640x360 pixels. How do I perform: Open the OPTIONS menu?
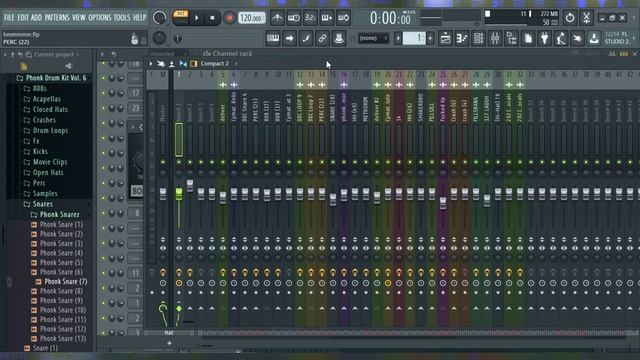pyautogui.click(x=100, y=18)
